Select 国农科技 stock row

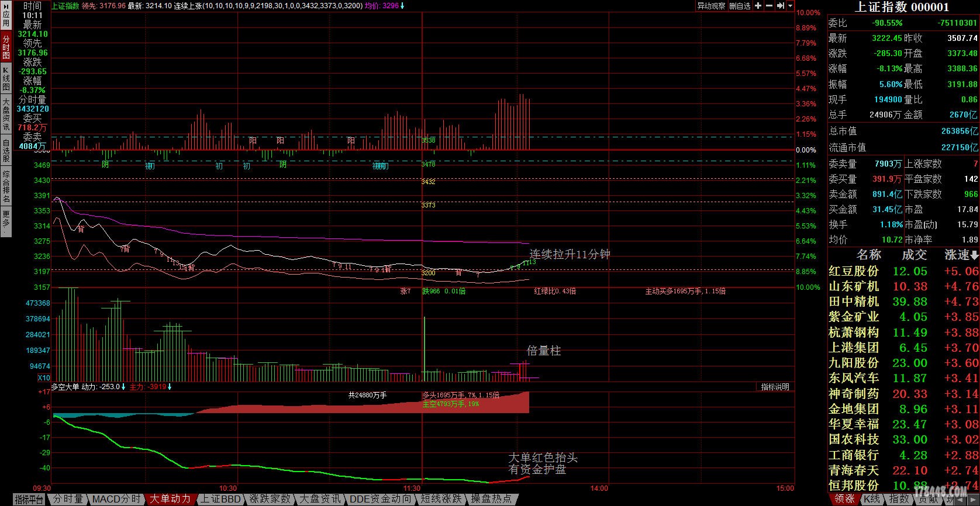[x=903, y=439]
